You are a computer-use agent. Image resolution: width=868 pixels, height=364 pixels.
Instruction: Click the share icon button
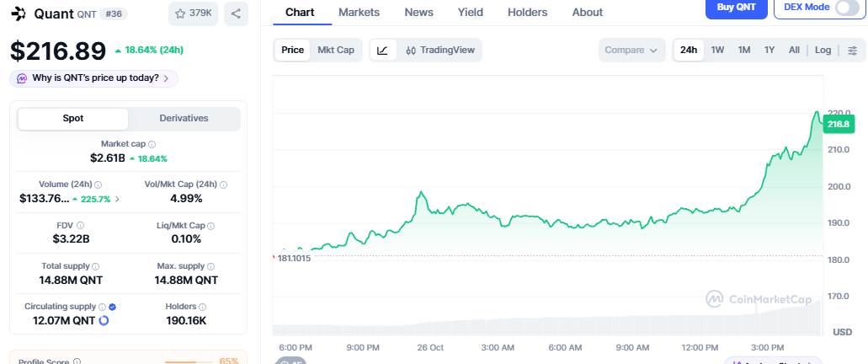(x=236, y=13)
